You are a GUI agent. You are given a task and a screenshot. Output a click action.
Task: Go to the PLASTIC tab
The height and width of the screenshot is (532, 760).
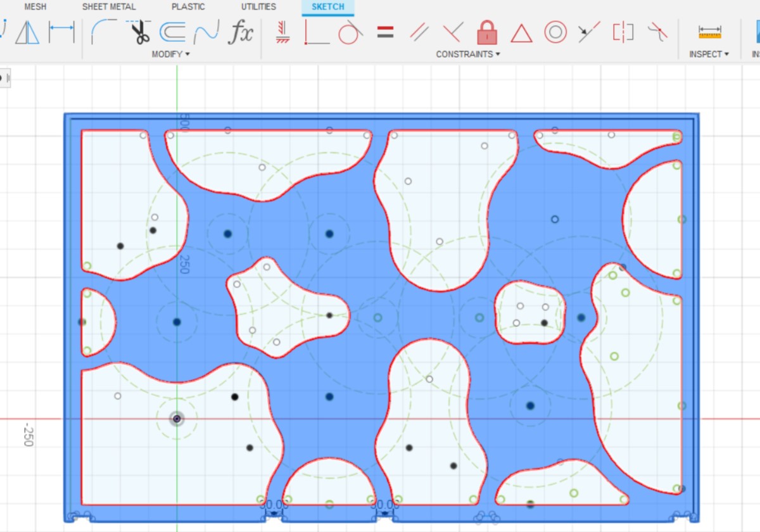point(188,7)
